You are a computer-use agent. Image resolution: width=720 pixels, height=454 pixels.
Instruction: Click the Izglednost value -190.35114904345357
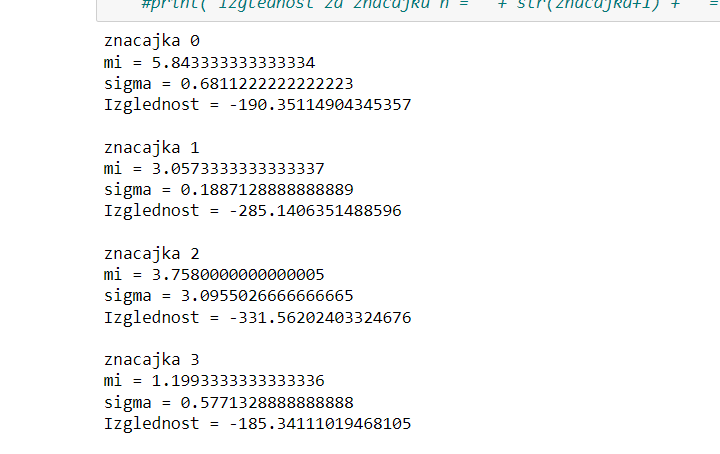pos(320,105)
